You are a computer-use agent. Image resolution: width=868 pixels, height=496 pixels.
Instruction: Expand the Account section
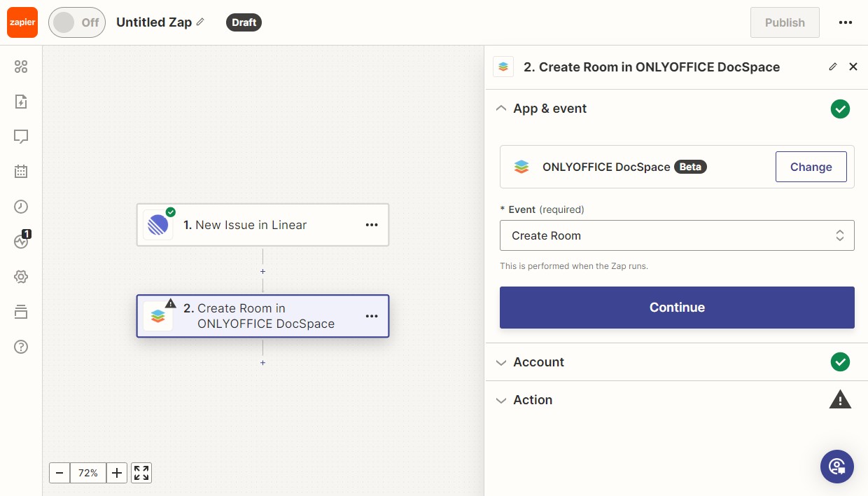click(x=538, y=362)
